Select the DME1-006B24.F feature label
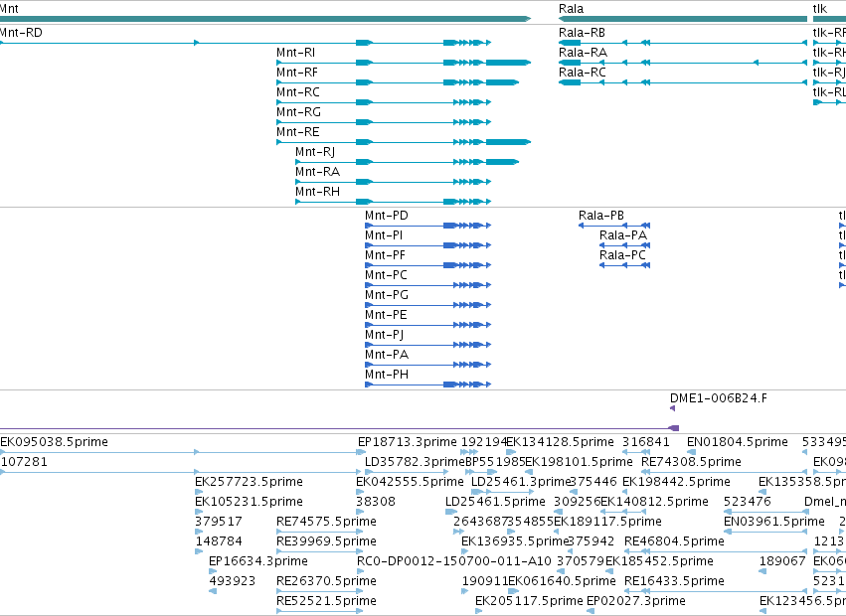The width and height of the screenshot is (846, 616). pyautogui.click(x=718, y=398)
